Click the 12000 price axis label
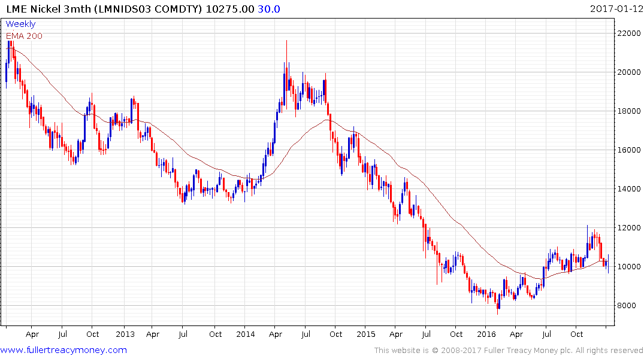This screenshot has width=644, height=359. coord(629,228)
